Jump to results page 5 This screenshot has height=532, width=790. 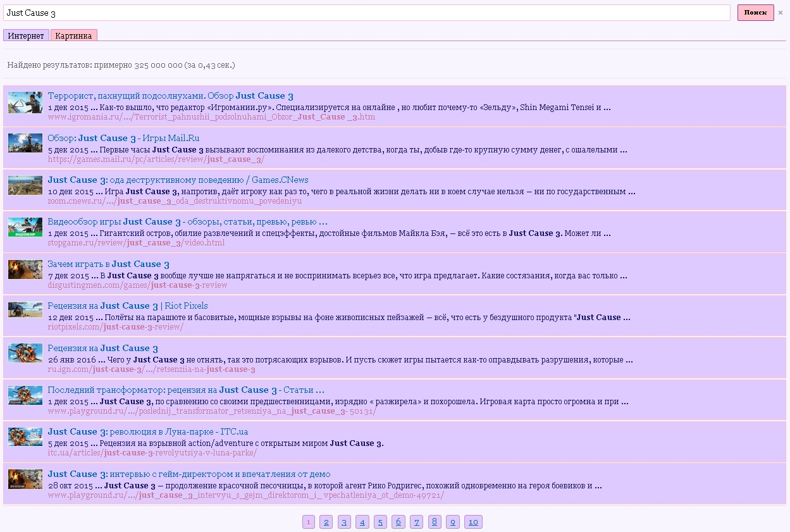point(380,522)
